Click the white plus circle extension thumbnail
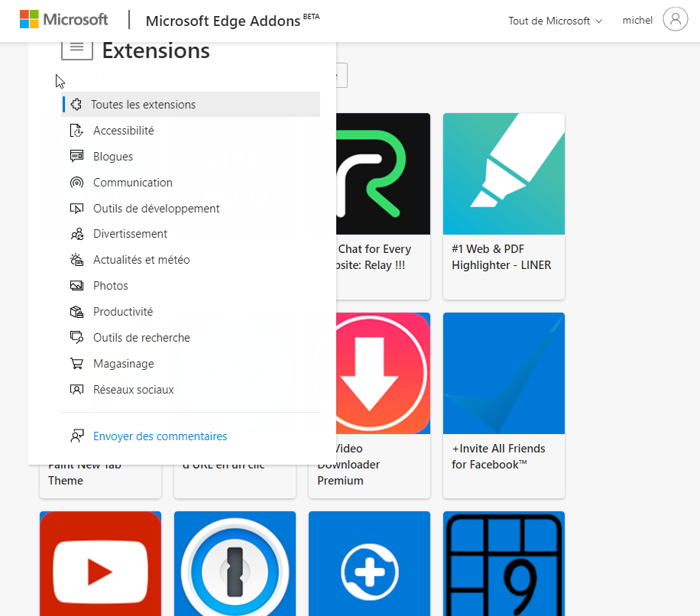Screen dimensions: 700x616 pyautogui.click(x=369, y=564)
